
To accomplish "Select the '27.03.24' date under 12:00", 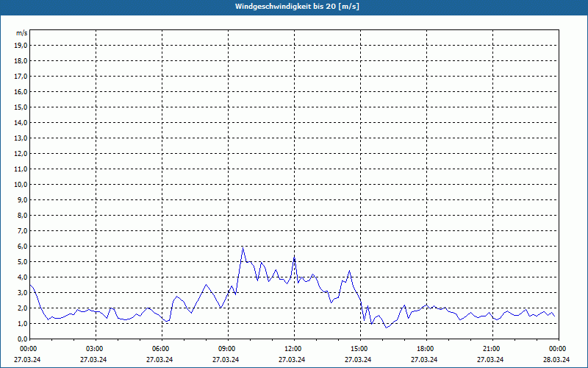I will [292, 360].
